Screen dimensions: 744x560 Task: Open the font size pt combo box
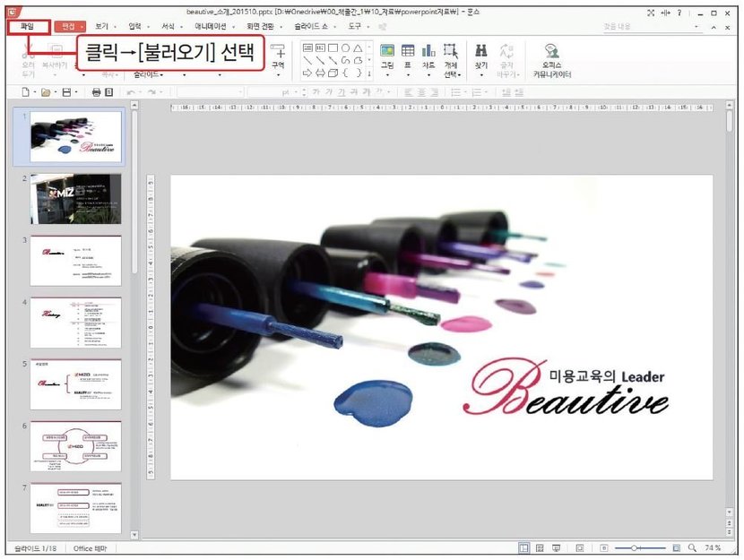pos(273,92)
